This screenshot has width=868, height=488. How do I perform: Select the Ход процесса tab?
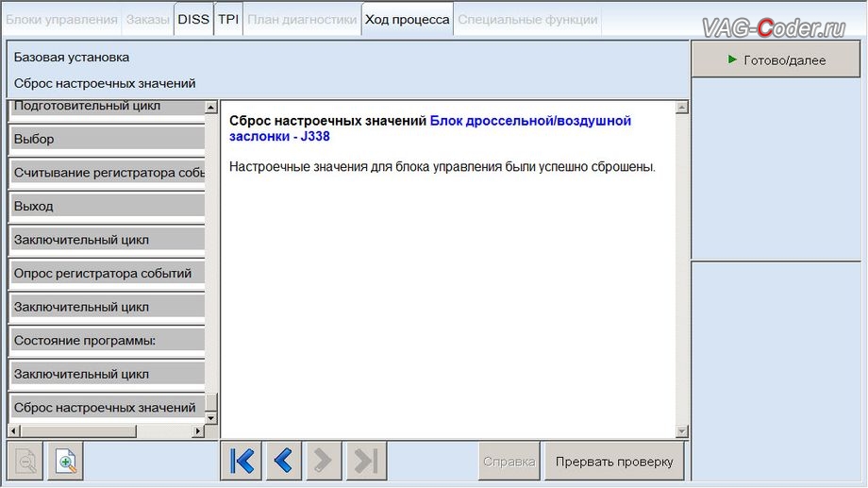point(407,20)
